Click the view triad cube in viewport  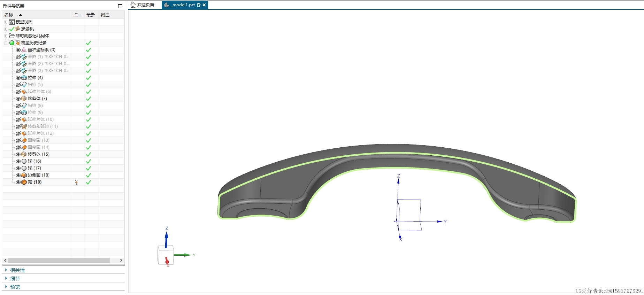tap(166, 255)
